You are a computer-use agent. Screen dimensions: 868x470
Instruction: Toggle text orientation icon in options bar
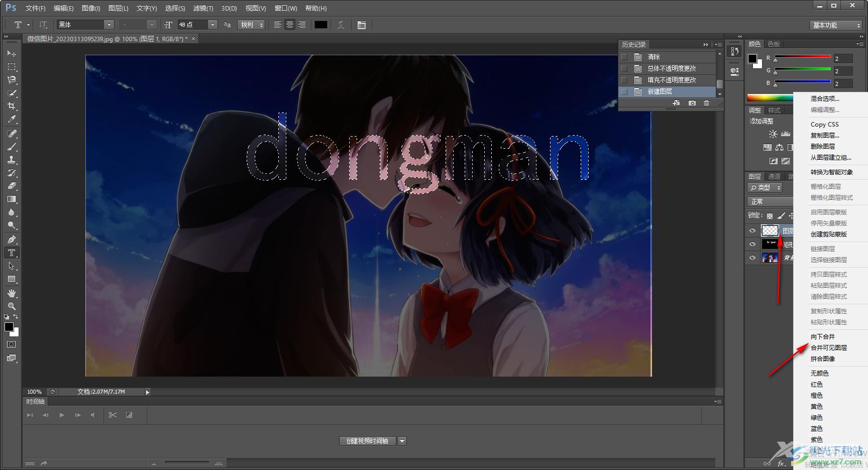pos(43,25)
